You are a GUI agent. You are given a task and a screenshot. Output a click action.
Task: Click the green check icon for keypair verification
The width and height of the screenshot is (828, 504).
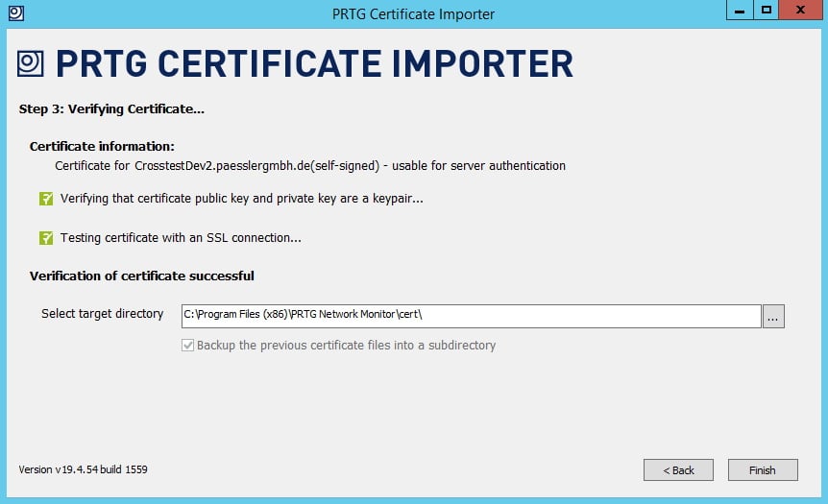(46, 199)
